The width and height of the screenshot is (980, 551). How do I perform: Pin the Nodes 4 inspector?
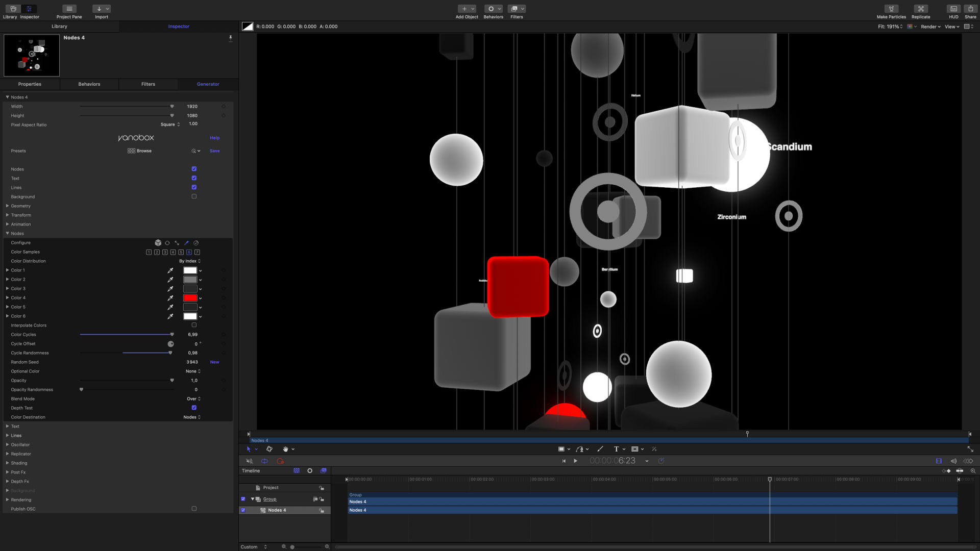[231, 38]
